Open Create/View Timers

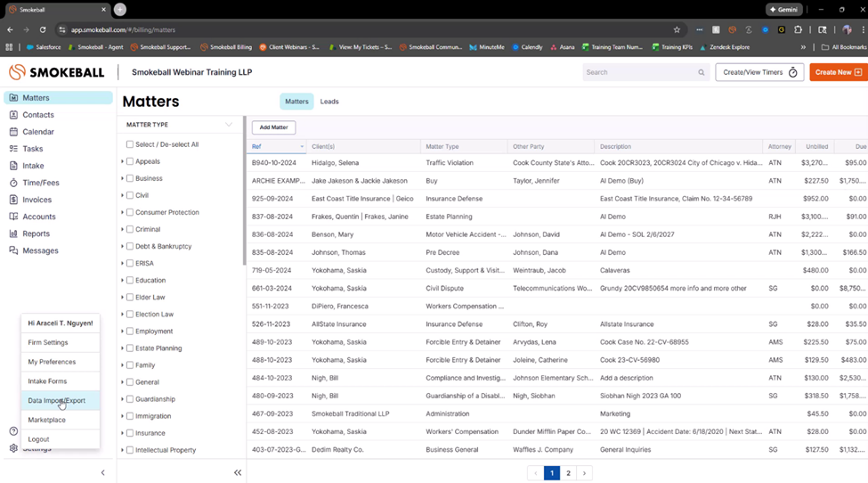click(759, 72)
